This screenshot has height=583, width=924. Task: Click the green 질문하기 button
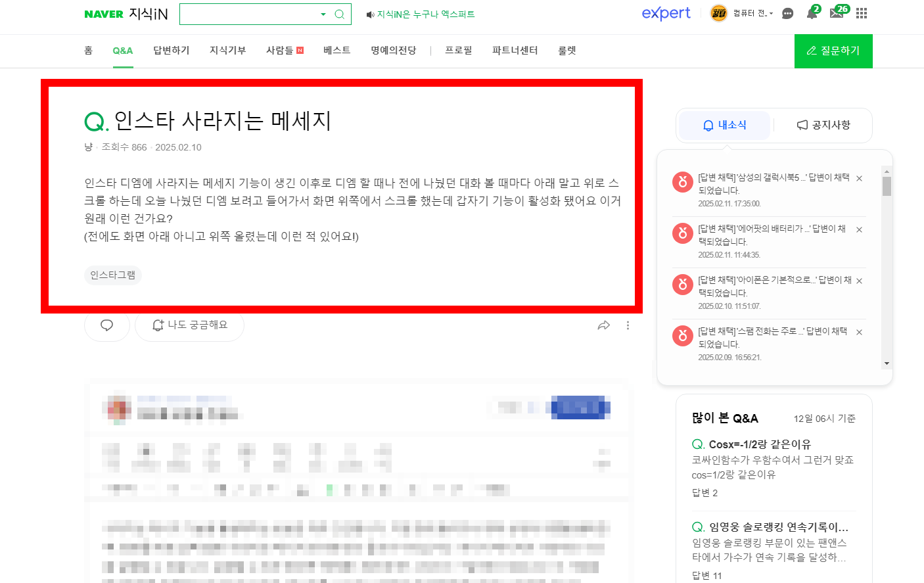pos(833,51)
